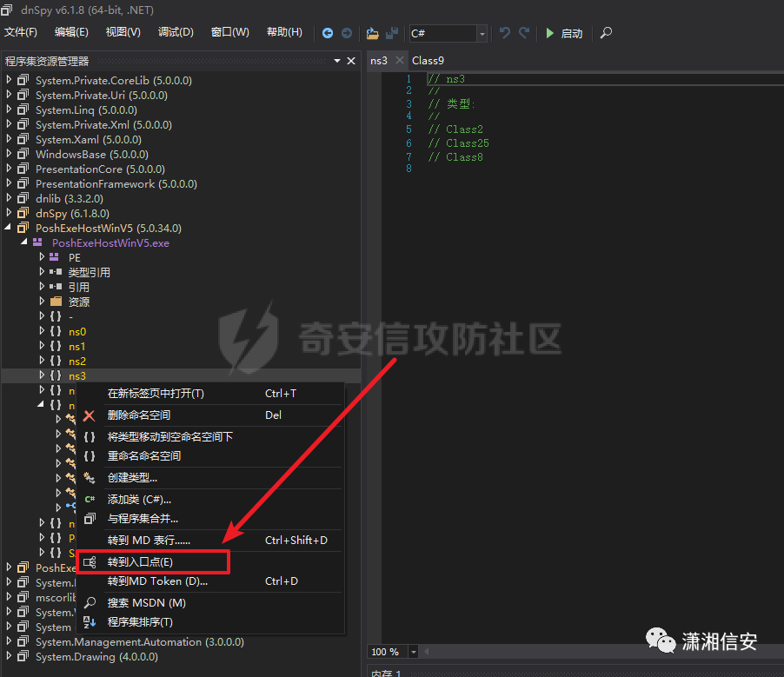Click the save all toolbar icon
Image resolution: width=784 pixels, height=677 pixels.
click(392, 33)
